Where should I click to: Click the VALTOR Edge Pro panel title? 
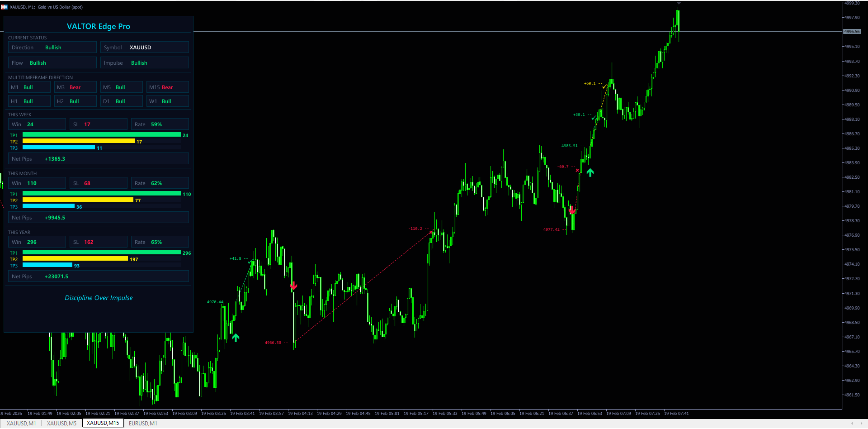point(99,26)
